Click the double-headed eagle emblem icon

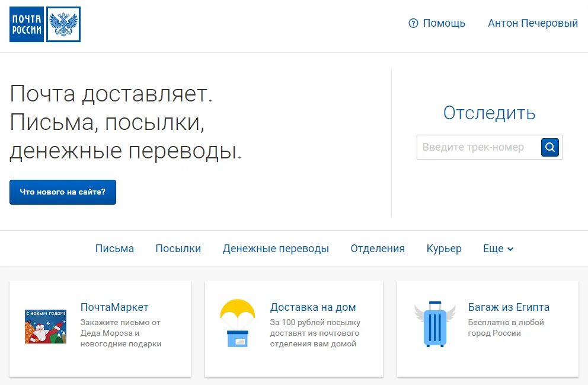tap(64, 24)
